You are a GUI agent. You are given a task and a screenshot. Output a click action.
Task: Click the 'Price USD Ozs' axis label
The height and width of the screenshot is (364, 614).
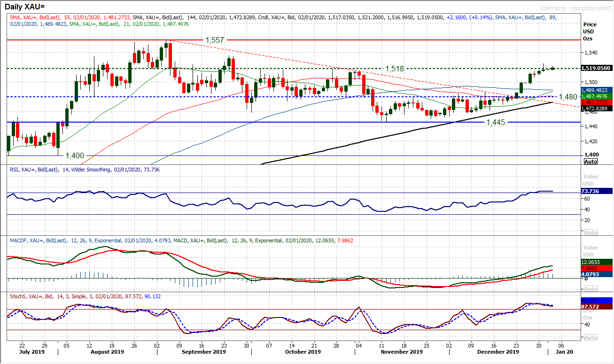(x=589, y=31)
